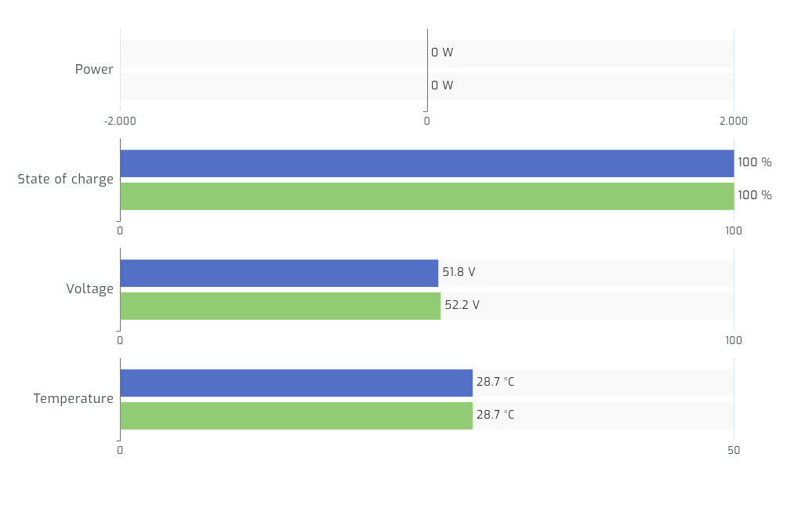Click the lower 0 W value label
The height and width of the screenshot is (508, 812).
pyautogui.click(x=442, y=86)
